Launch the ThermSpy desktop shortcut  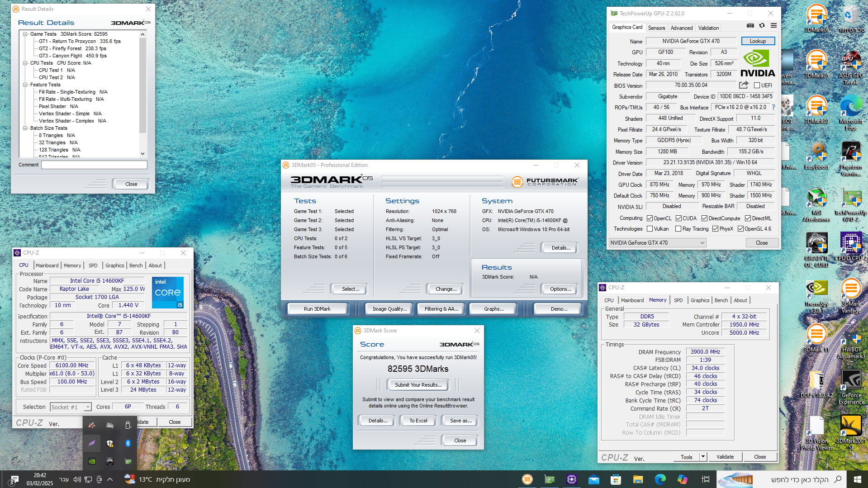[817, 296]
